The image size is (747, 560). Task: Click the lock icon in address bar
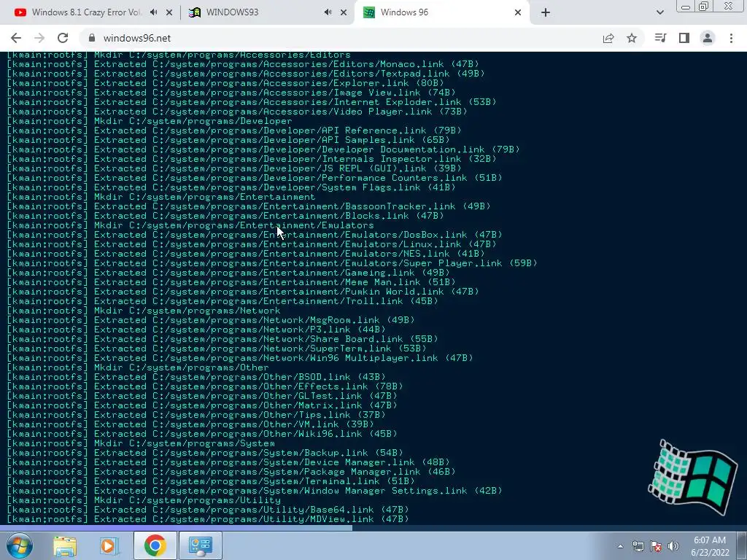(x=92, y=38)
